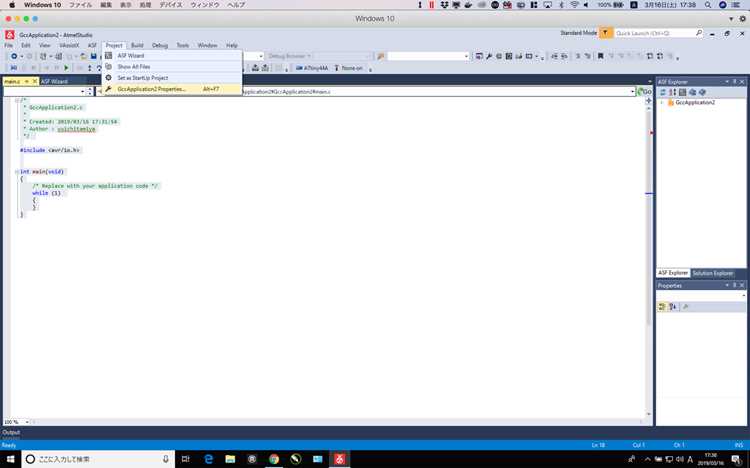Open the Build menu

[137, 45]
